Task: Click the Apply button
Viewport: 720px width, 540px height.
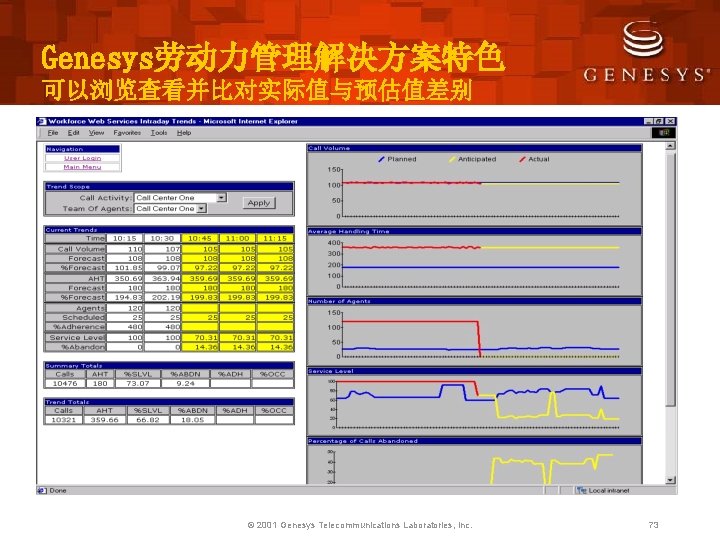Action: pos(259,202)
